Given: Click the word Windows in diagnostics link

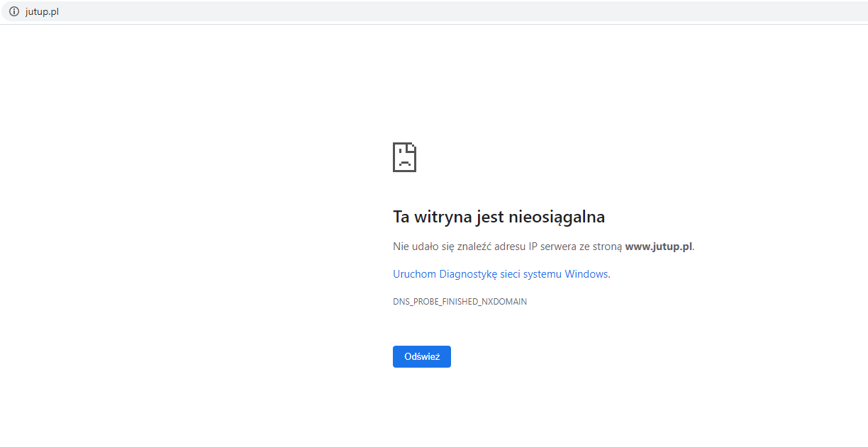Looking at the screenshot, I should point(586,274).
